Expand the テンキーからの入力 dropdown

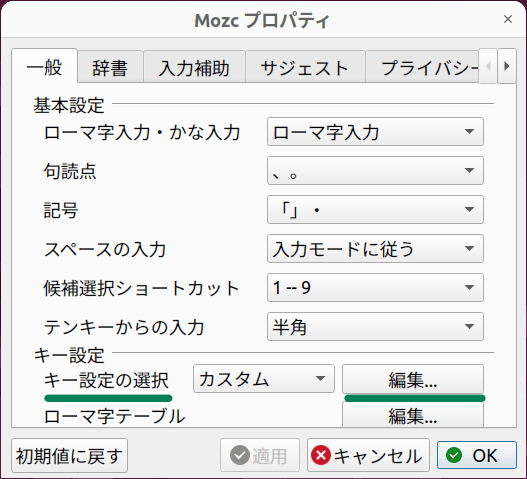click(x=375, y=326)
